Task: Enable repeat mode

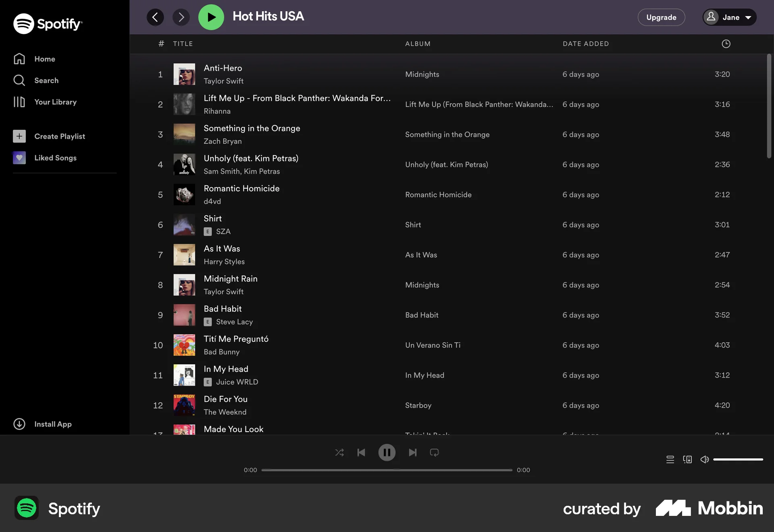Action: [x=434, y=452]
